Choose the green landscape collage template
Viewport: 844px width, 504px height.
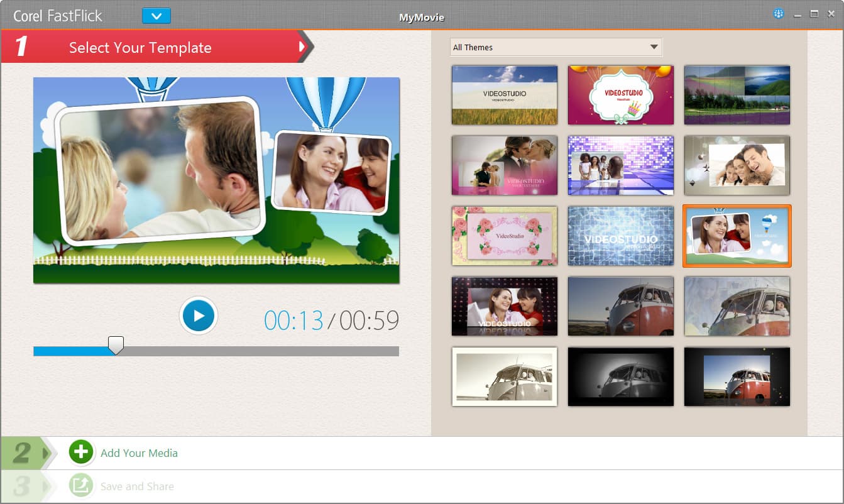tap(737, 95)
